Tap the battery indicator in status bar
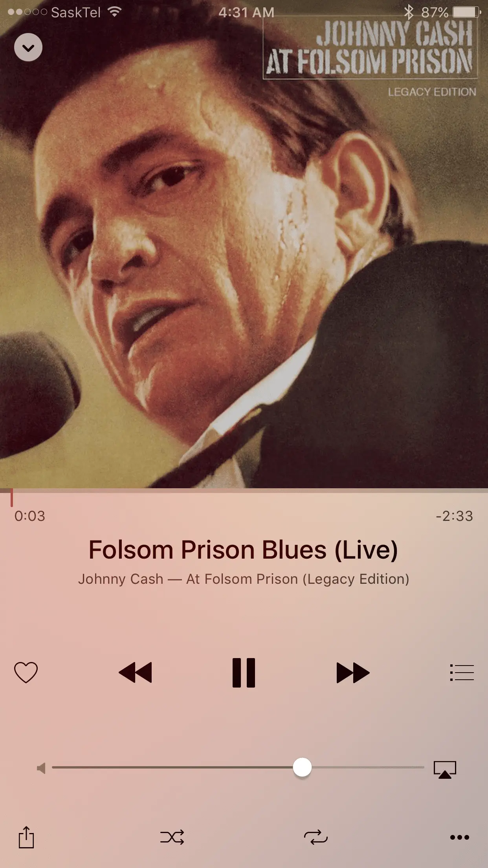The width and height of the screenshot is (488, 868). 467,12
